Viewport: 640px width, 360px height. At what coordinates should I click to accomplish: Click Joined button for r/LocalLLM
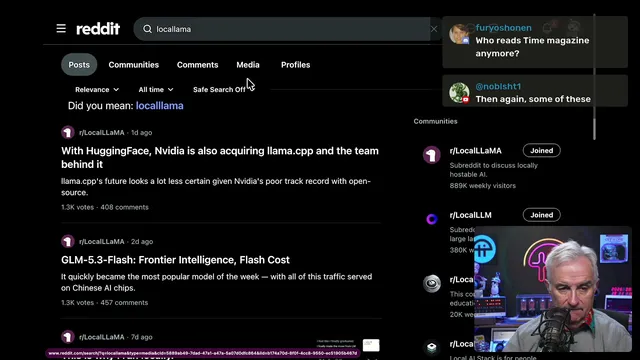[542, 215]
